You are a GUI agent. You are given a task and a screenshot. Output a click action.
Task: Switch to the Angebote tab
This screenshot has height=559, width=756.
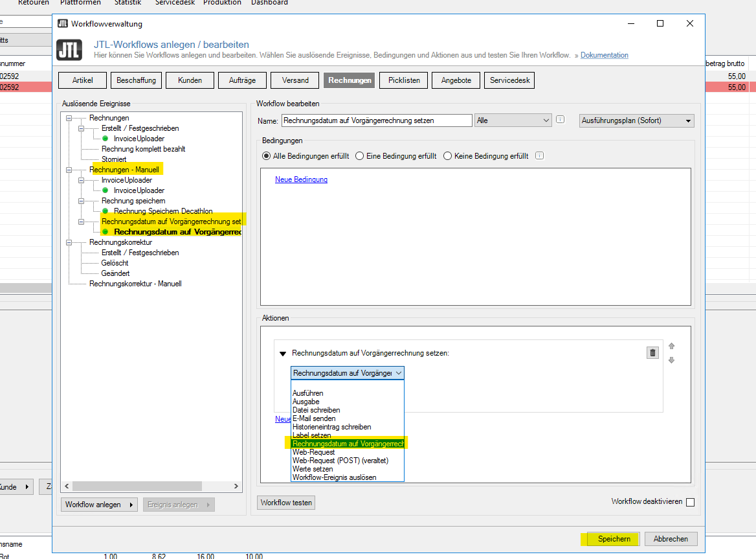456,80
